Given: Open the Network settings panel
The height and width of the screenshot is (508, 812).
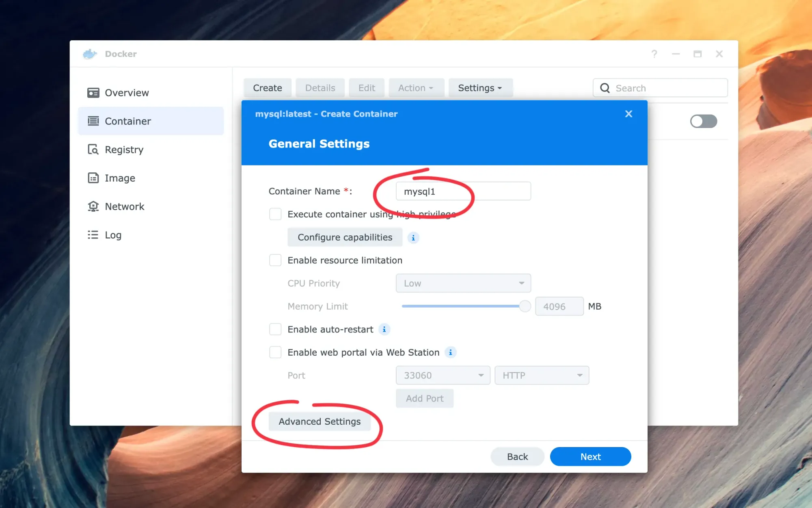Looking at the screenshot, I should [x=124, y=206].
